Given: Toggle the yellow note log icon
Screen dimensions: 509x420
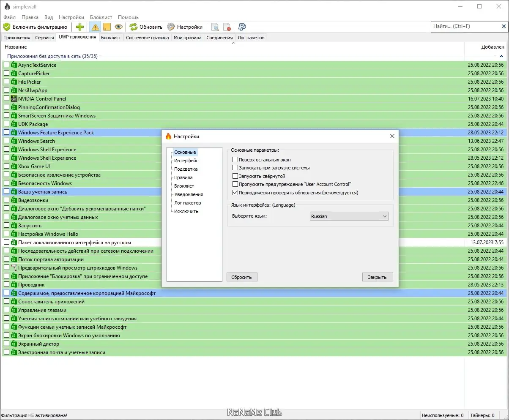Looking at the screenshot, I should [x=107, y=27].
